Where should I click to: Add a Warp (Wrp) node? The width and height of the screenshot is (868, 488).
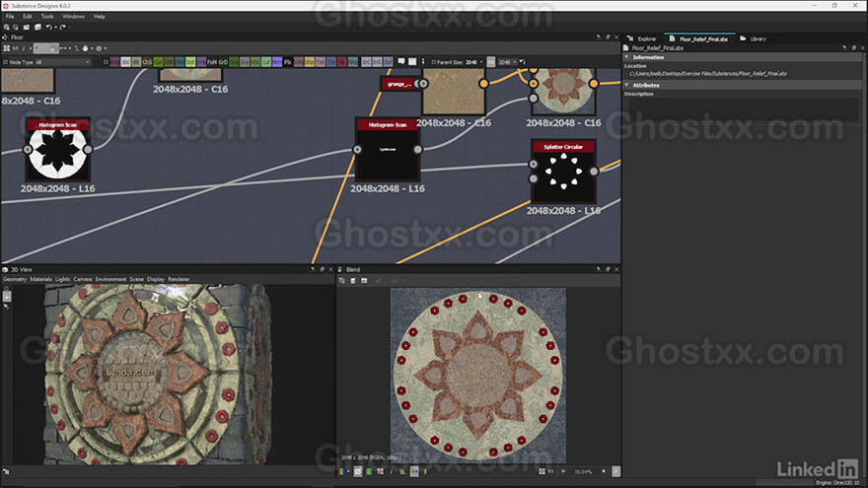coord(353,62)
